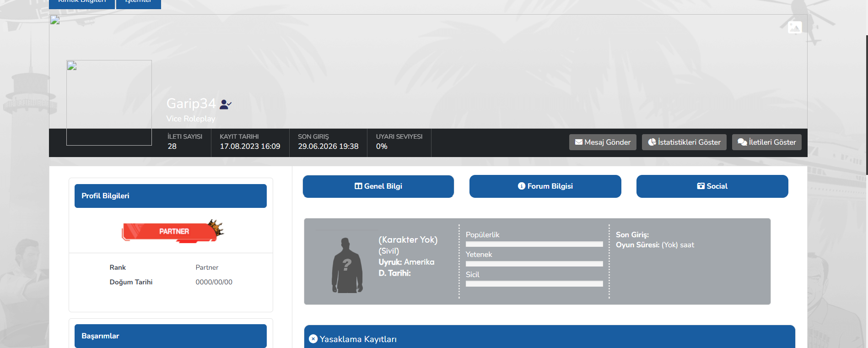Click the Yasaklama Kayıtları header
Image resolution: width=868 pixels, height=348 pixels.
click(550, 337)
